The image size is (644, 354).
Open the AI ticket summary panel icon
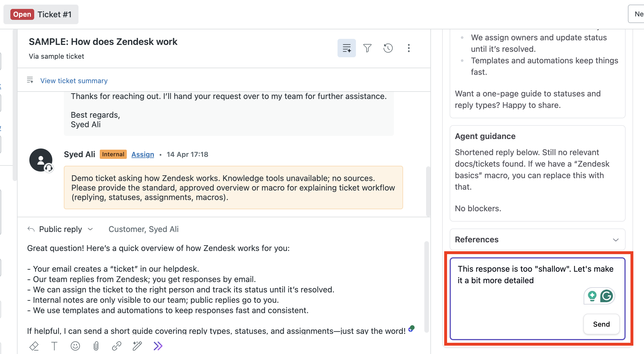346,48
